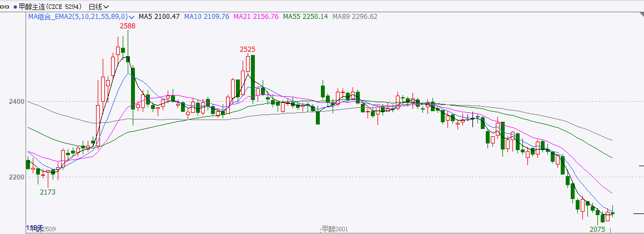Click the 2588 high price marker
Screen dimensions: 644x234
[x=128, y=26]
